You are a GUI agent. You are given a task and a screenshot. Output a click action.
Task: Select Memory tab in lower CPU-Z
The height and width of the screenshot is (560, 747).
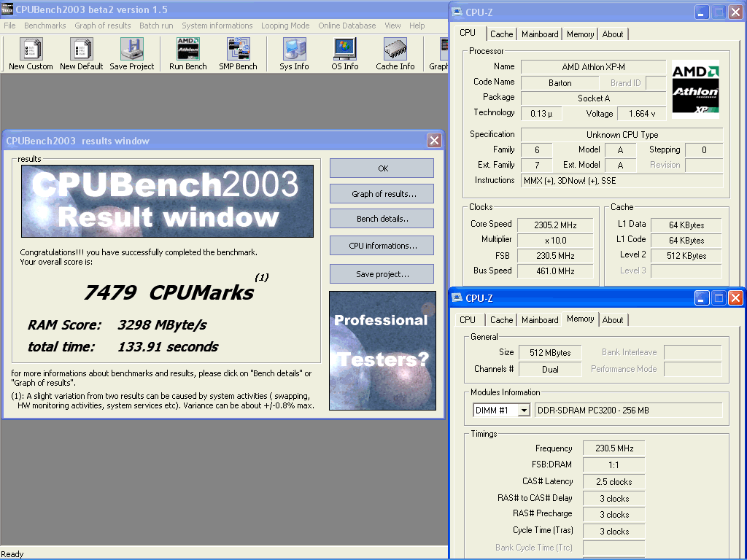(x=580, y=319)
